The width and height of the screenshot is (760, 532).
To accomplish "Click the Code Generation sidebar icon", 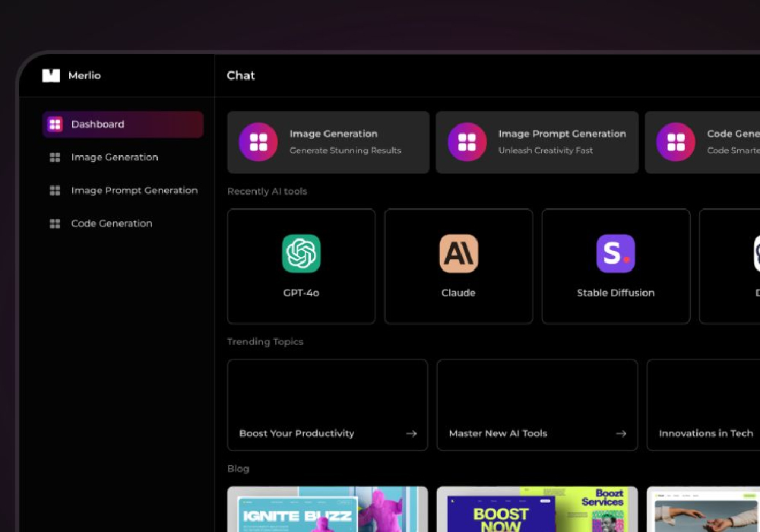I will click(55, 223).
